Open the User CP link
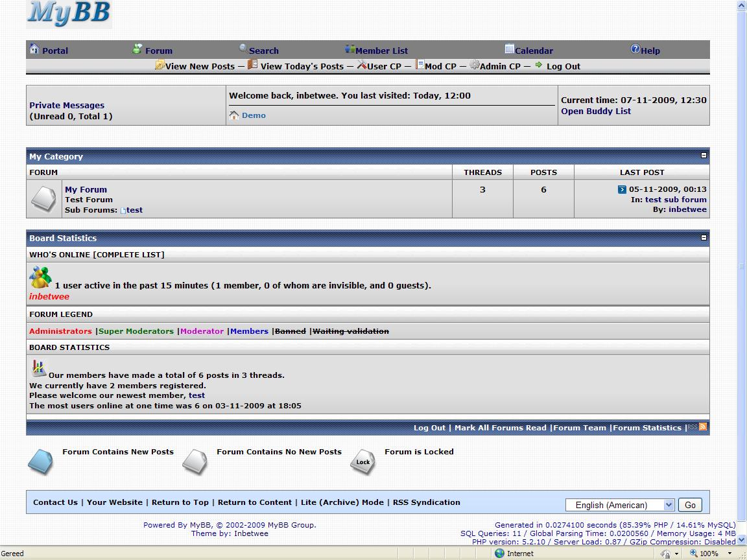Viewport: 747px width, 560px height. (385, 66)
